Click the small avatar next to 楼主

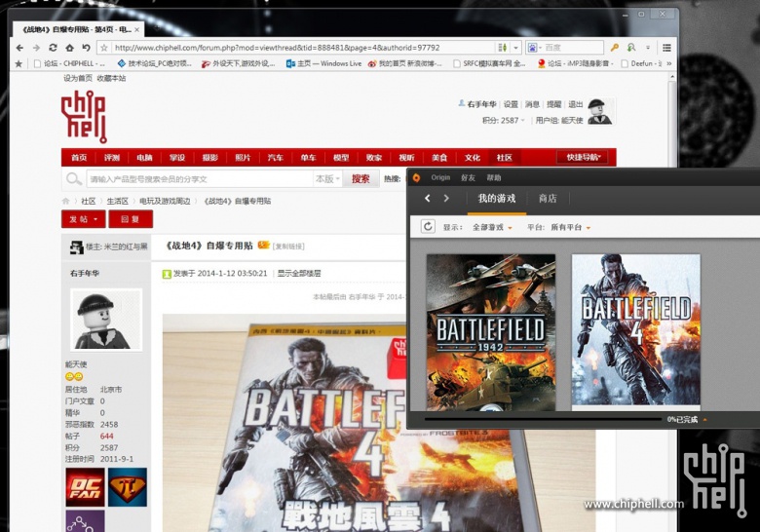[x=76, y=247]
